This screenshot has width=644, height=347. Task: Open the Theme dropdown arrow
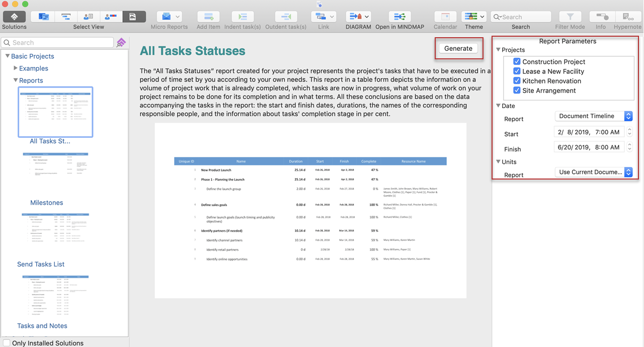click(483, 17)
